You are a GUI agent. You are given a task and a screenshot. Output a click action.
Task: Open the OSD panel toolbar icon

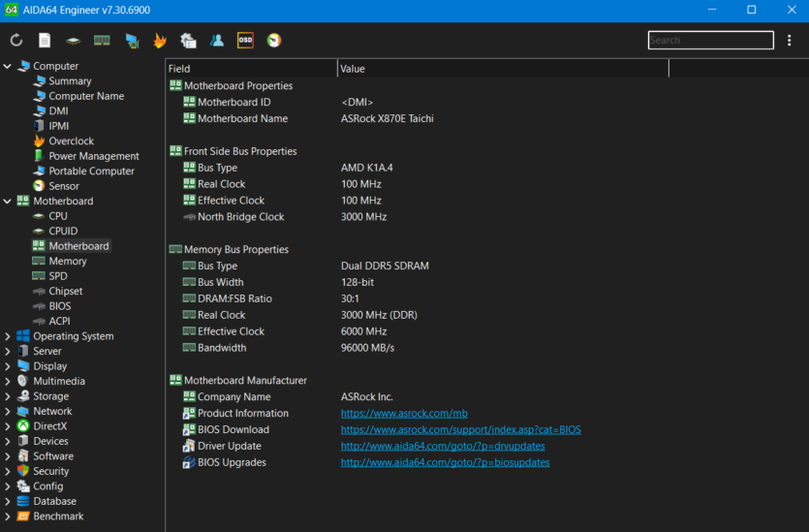(245, 41)
